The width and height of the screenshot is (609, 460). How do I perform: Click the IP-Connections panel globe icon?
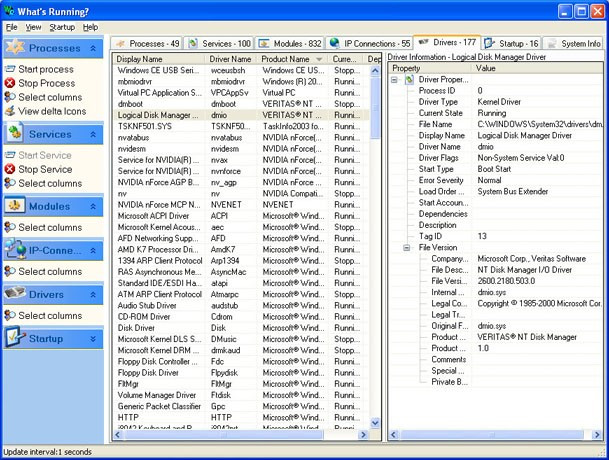click(x=16, y=249)
